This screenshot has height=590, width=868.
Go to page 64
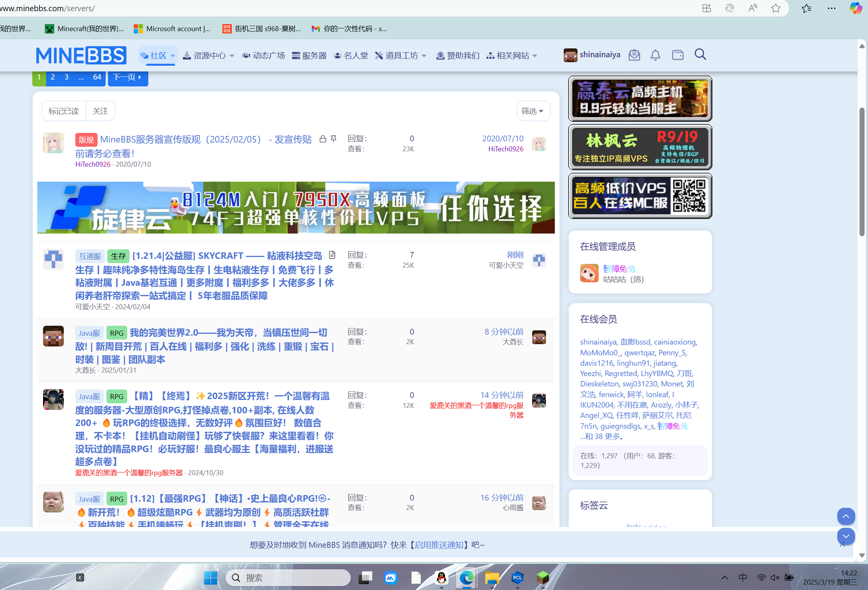(97, 77)
